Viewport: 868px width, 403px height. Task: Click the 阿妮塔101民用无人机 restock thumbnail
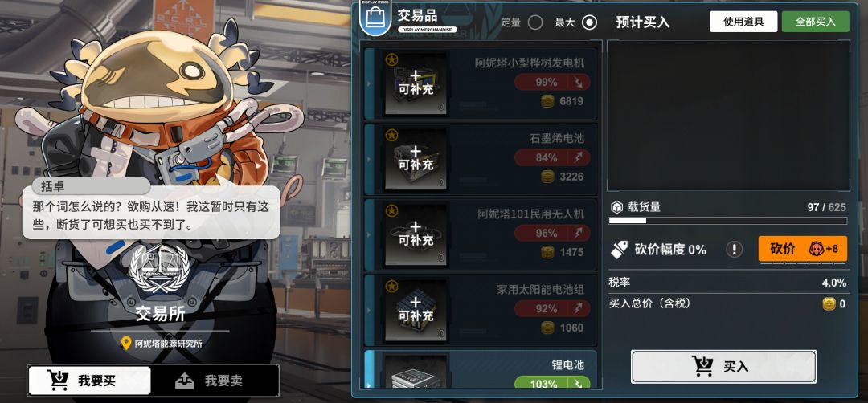416,234
